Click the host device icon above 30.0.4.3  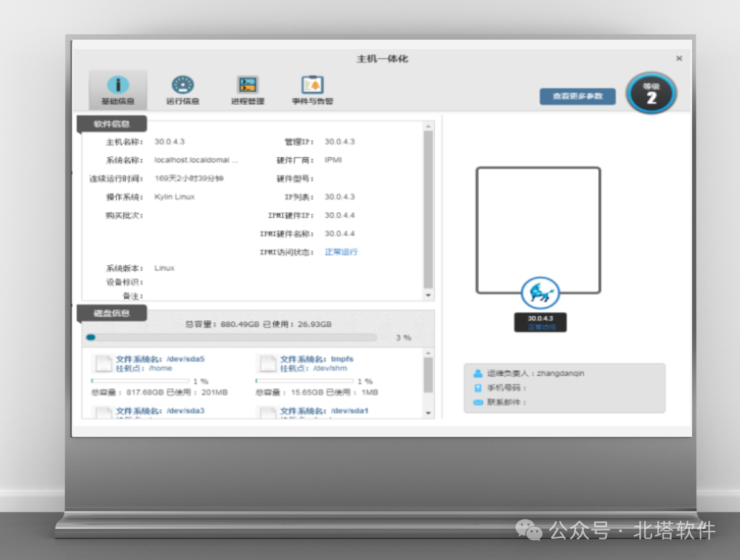tap(540, 293)
